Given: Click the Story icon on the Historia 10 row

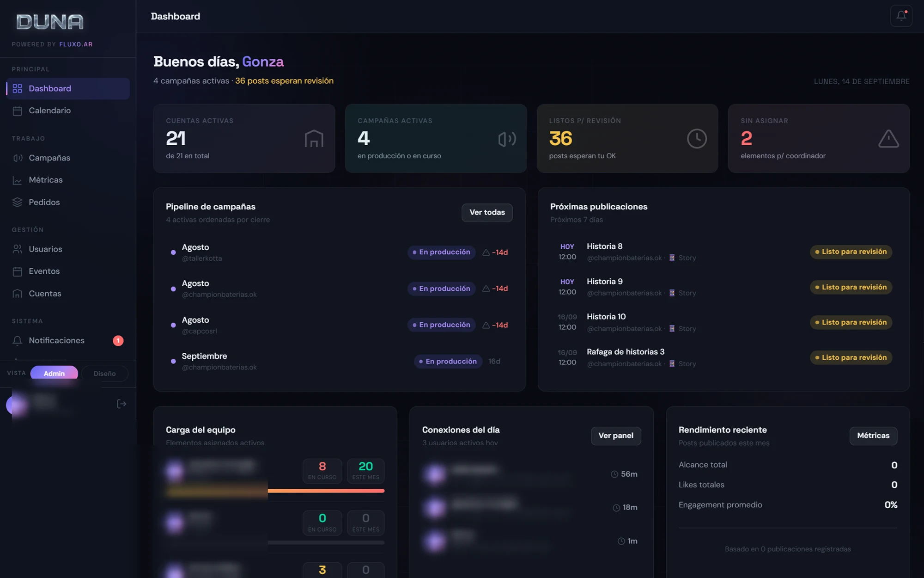Looking at the screenshot, I should point(672,328).
